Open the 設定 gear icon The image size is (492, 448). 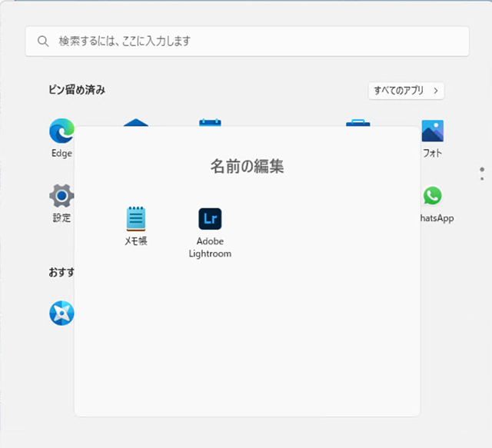(x=61, y=196)
